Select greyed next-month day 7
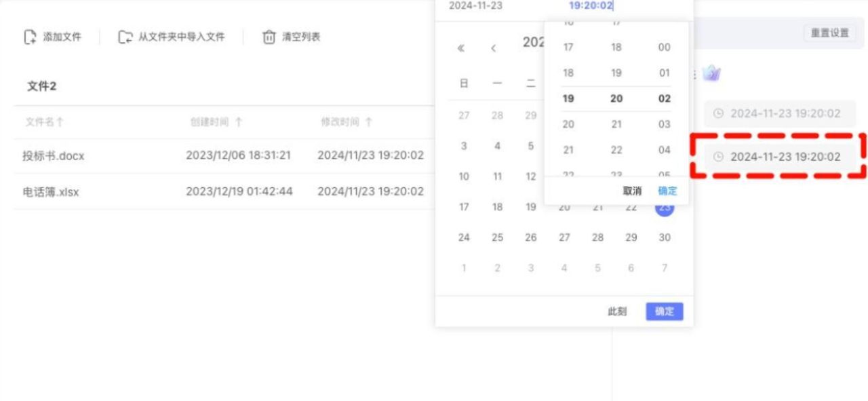Viewport: 868px width, 401px height. coord(665,268)
